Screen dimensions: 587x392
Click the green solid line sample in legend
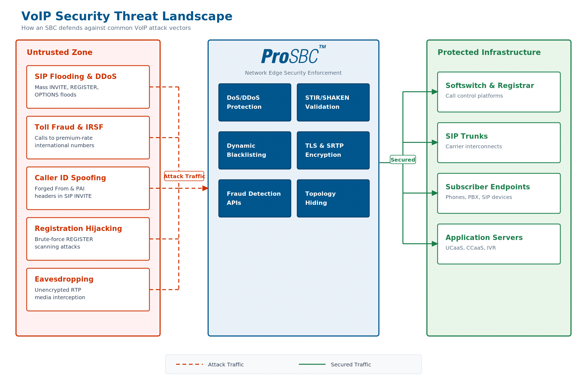click(x=312, y=364)
